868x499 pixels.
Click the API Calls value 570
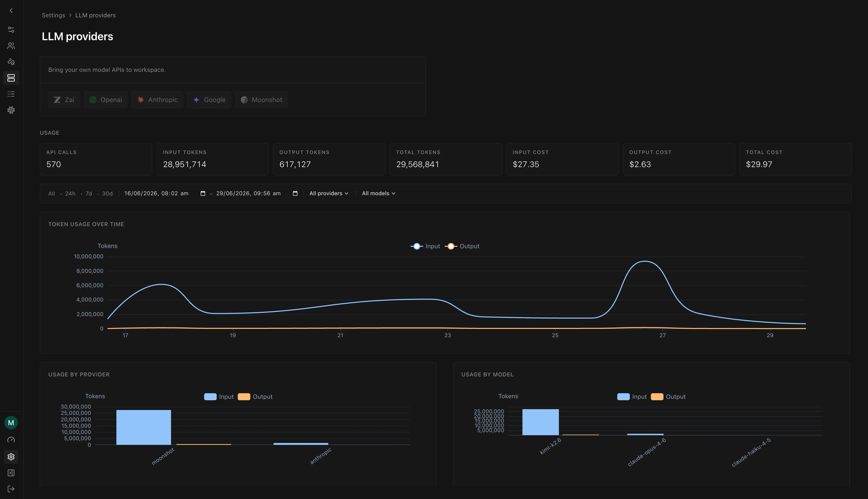[54, 164]
